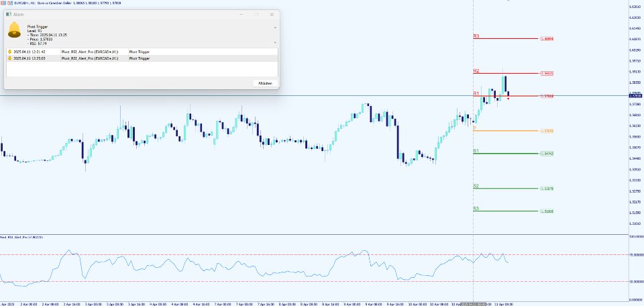Click the bell icon in the 13:25:03 alert row
The height and width of the screenshot is (306, 644).
point(9,58)
